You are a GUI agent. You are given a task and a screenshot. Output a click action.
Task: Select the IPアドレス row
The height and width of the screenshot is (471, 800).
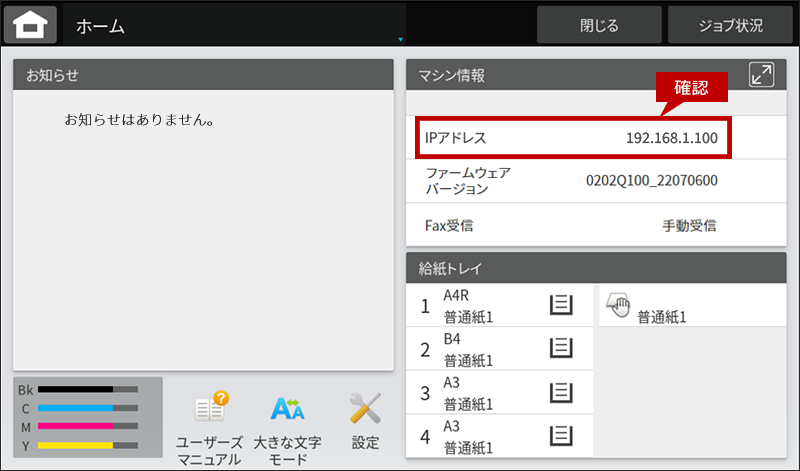[572, 137]
